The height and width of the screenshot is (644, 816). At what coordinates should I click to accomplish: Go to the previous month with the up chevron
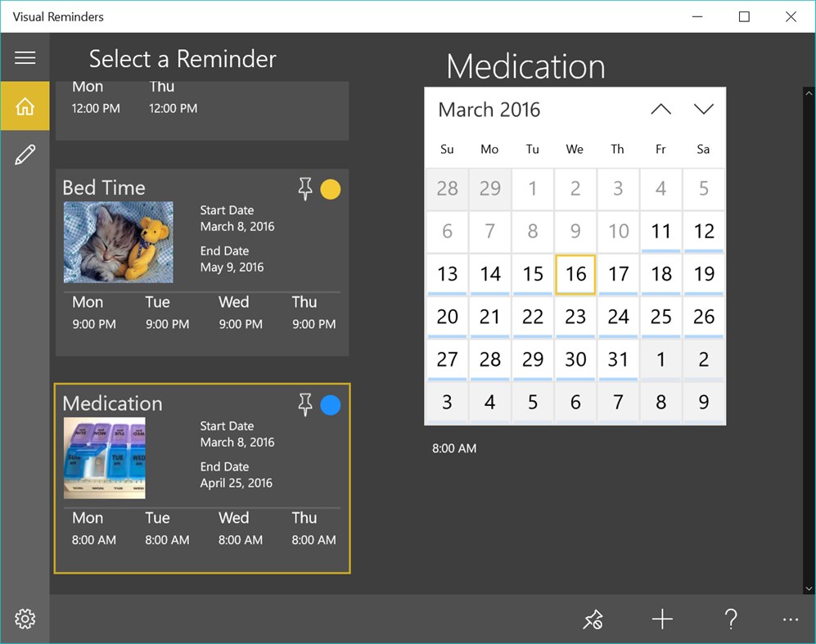tap(660, 108)
